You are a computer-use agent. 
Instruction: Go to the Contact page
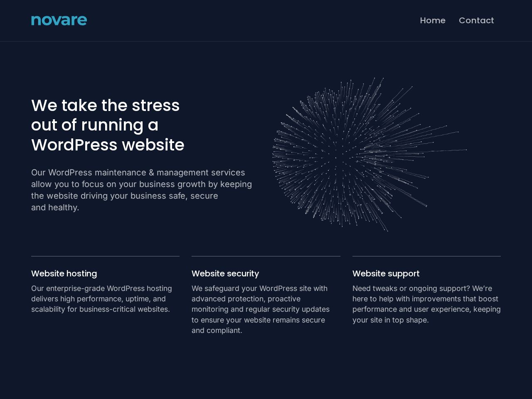point(476,20)
